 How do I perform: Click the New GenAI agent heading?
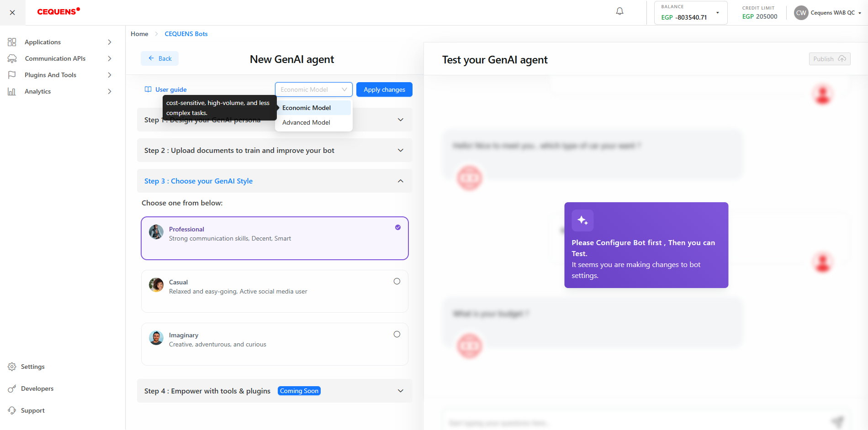pyautogui.click(x=292, y=59)
